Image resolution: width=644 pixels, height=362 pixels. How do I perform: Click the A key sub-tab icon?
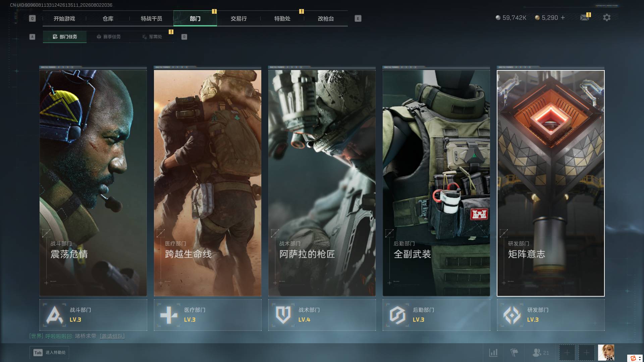(32, 37)
